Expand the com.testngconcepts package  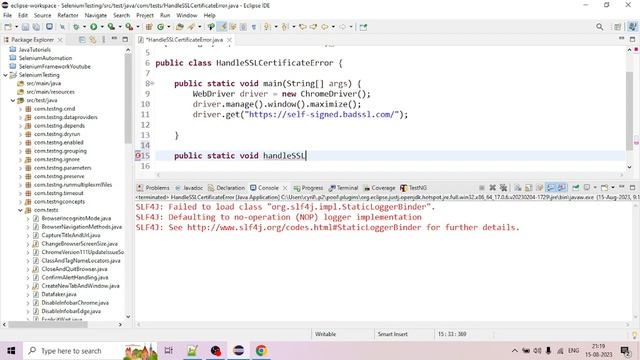point(20,202)
